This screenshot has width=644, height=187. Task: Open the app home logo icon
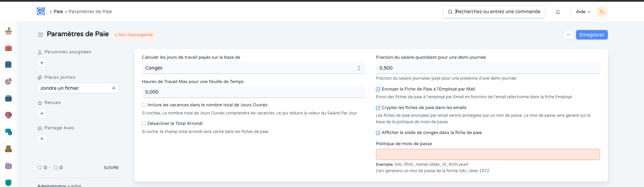coord(41,11)
